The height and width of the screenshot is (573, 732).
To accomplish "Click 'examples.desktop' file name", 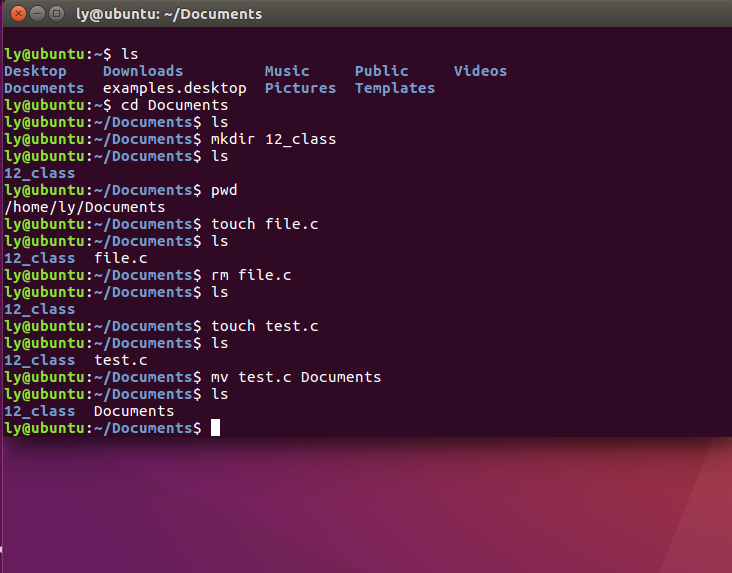I will pos(175,88).
